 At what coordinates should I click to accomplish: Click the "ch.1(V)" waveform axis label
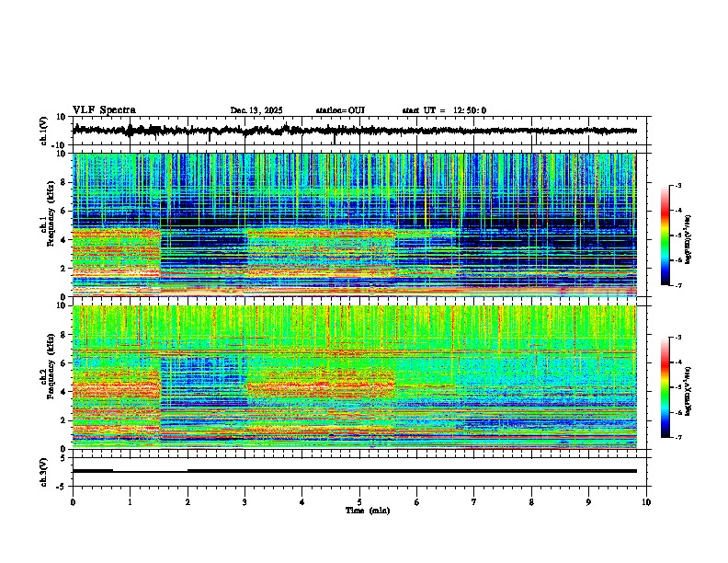[43, 131]
